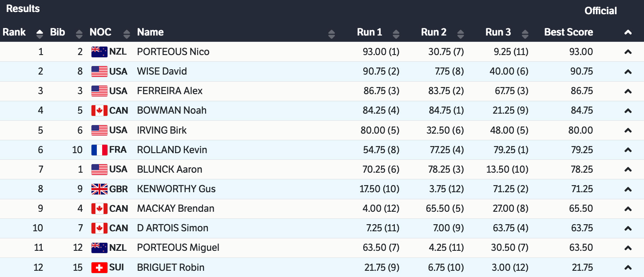644x277 pixels.
Task: Click Swiss flag next to BRIGUET Robin
Action: pos(99,268)
